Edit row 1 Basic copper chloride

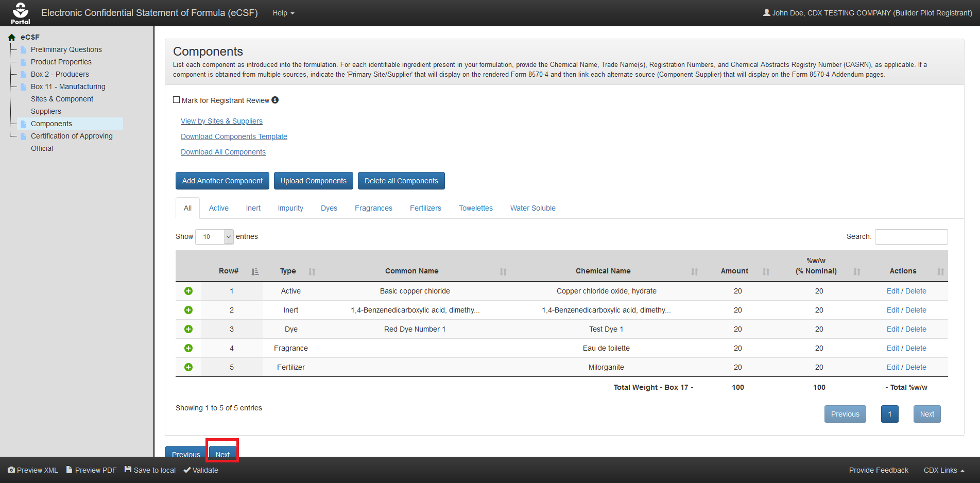click(893, 291)
